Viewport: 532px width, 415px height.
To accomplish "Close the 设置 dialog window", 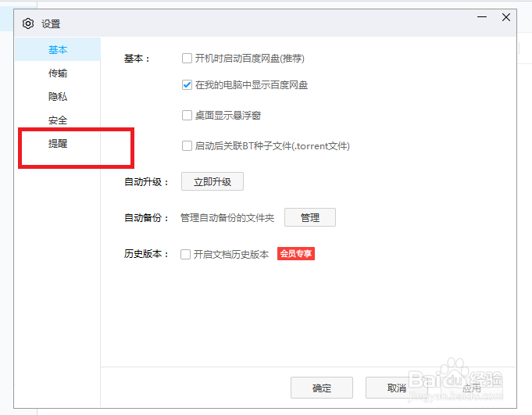I will click(506, 17).
